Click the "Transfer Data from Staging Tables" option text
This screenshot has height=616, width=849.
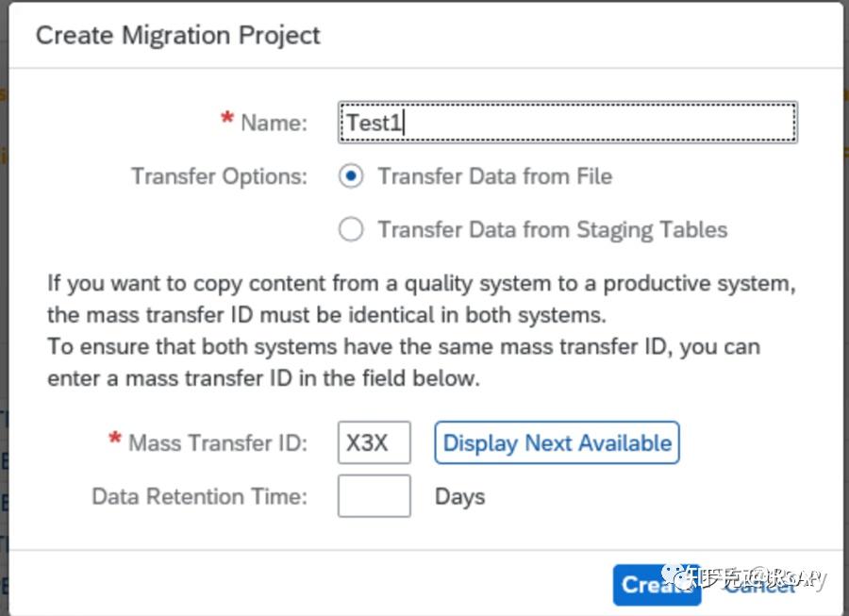coord(552,230)
